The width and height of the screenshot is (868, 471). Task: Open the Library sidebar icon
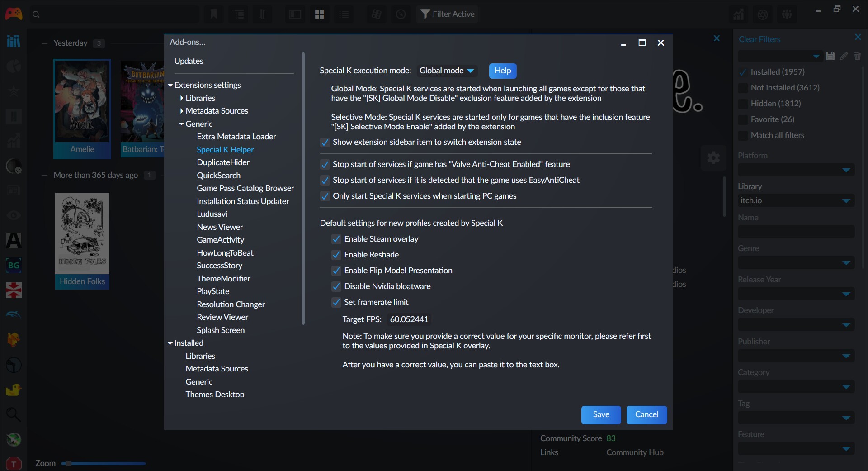click(x=14, y=41)
